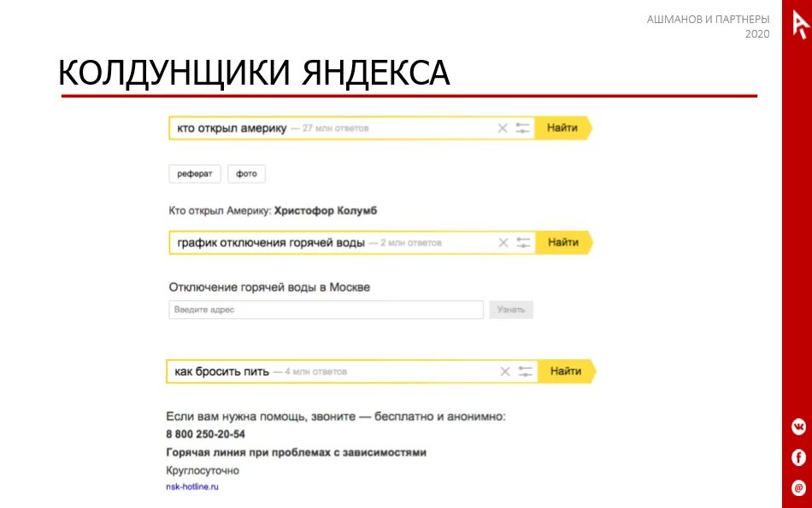Clear the 'кто открыл америку' search query
The width and height of the screenshot is (812, 508).
[x=503, y=128]
